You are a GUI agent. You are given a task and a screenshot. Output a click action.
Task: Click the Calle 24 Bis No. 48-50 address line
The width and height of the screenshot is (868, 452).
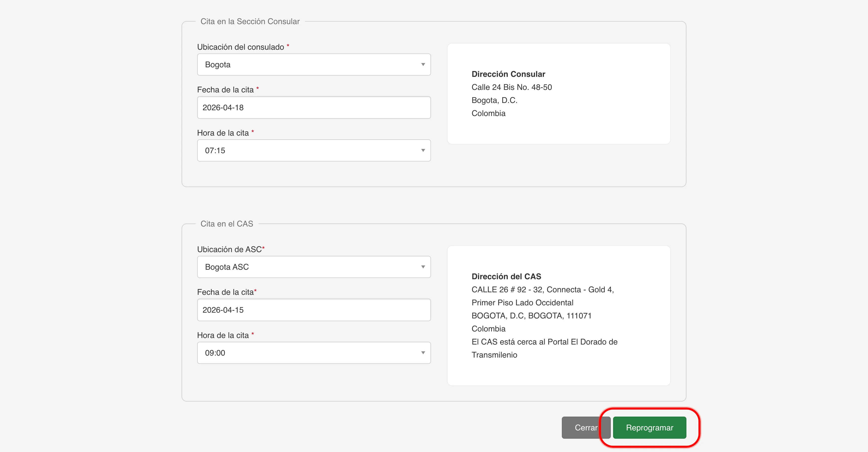(x=512, y=87)
